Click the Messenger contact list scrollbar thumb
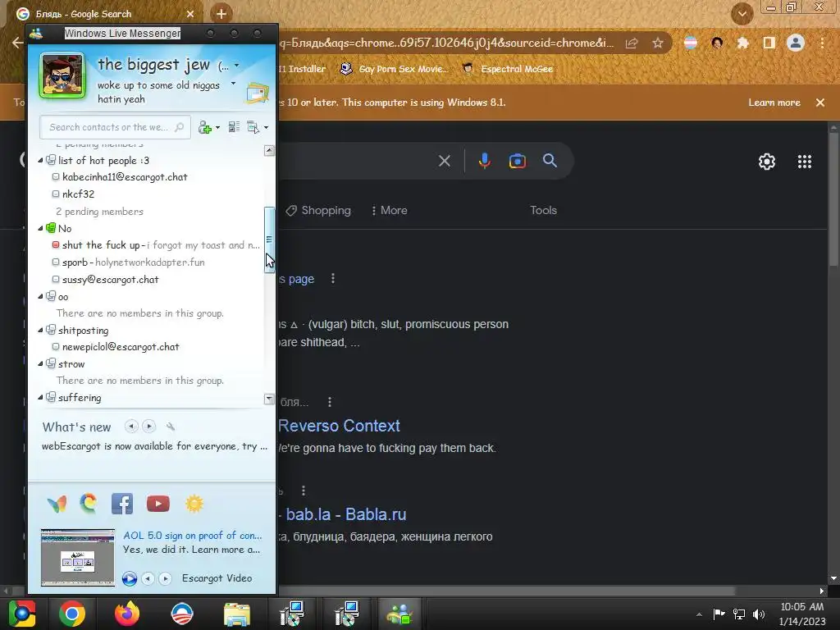 (269, 240)
